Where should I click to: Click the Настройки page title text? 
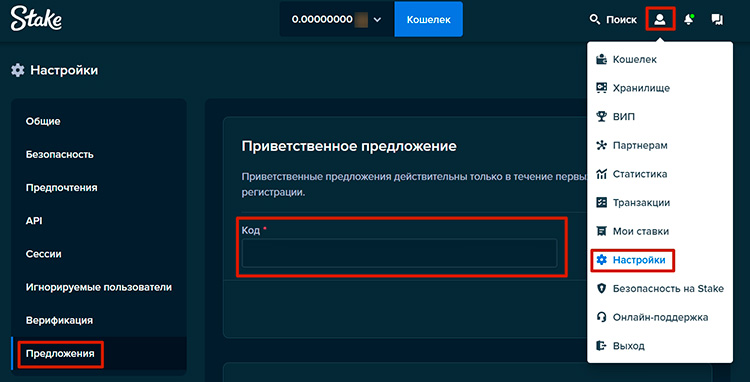click(x=64, y=71)
